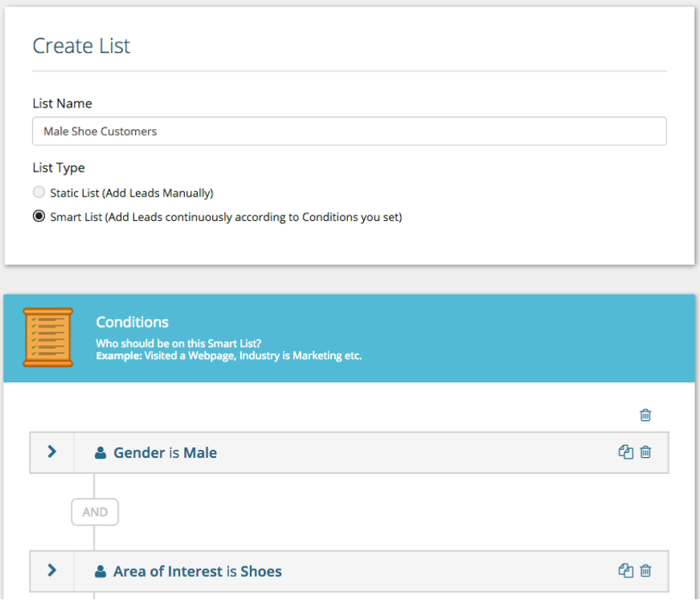Click Area of Interest is Shoes text
Screen dimensions: 700x600
click(198, 571)
